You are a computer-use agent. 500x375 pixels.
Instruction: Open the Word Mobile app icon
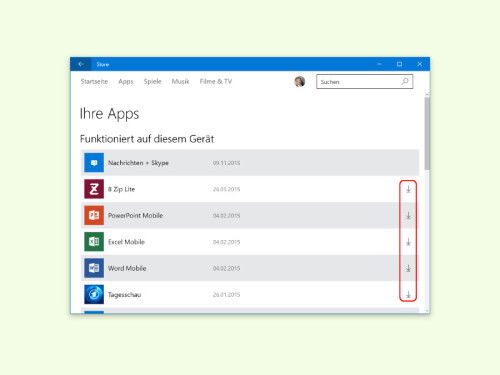pyautogui.click(x=94, y=268)
